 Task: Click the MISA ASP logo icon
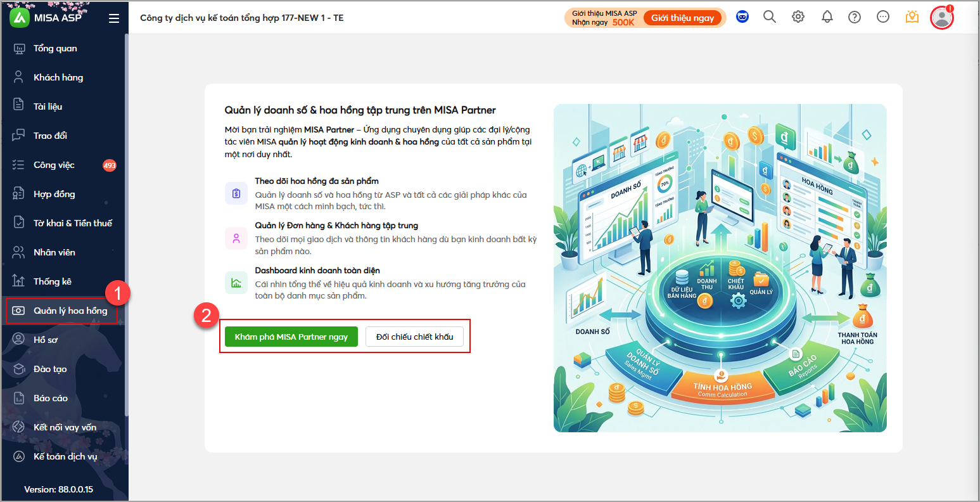tap(20, 18)
